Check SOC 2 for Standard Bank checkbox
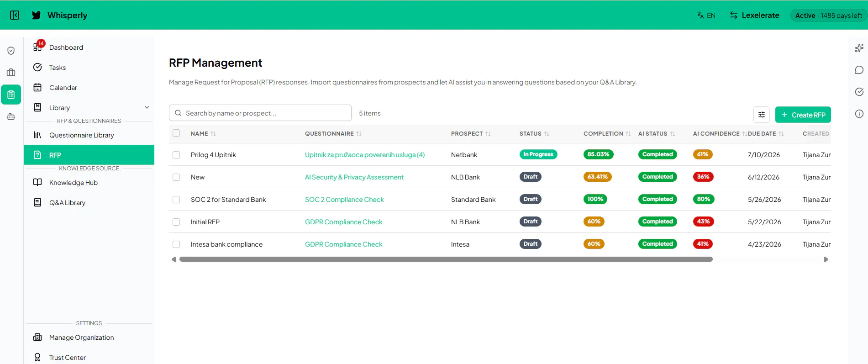Viewport: 868px width, 364px height. pyautogui.click(x=176, y=200)
